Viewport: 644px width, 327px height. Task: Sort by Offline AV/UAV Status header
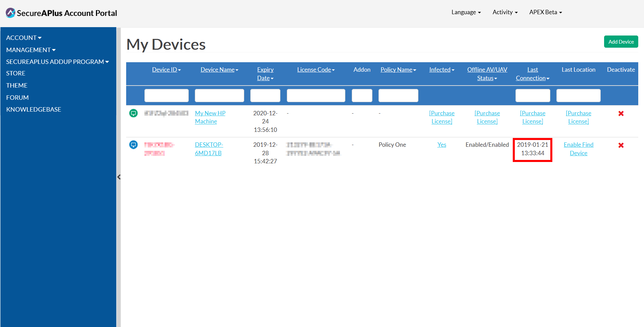[487, 74]
